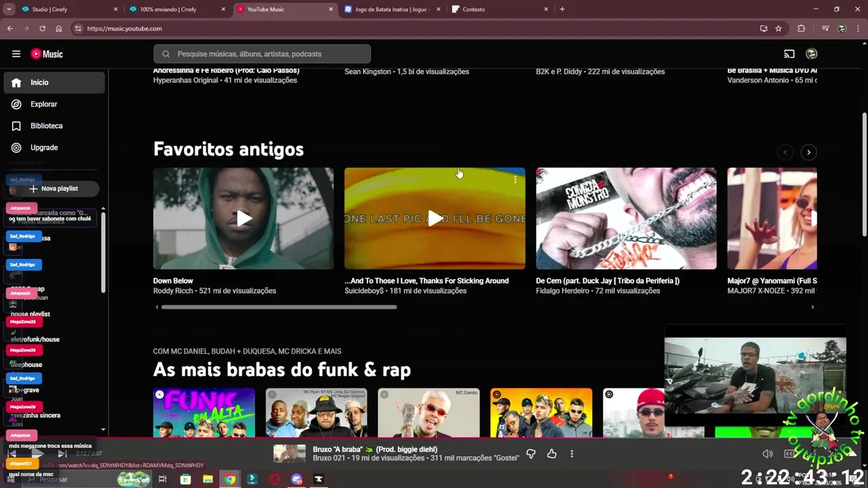The image size is (868, 488).
Task: Open the Roddy Ricch artist link
Action: coord(172,291)
